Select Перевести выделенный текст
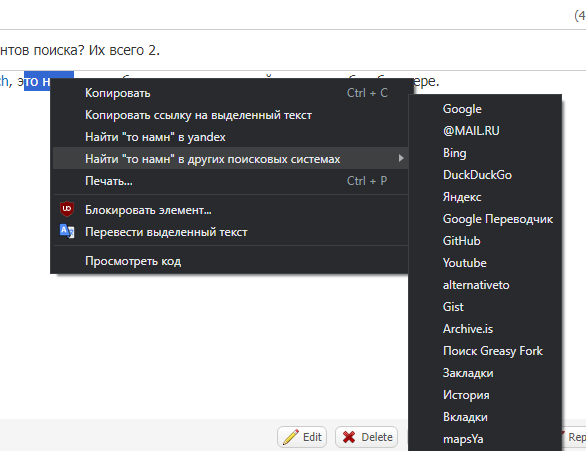 click(230, 232)
